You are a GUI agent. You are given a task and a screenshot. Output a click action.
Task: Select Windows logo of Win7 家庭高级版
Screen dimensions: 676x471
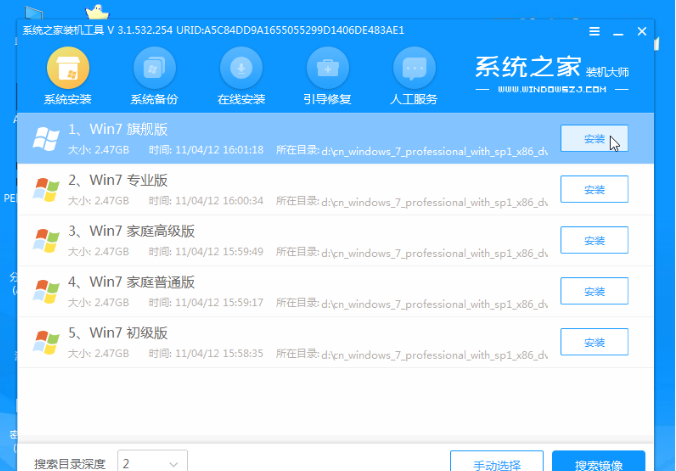[46, 241]
